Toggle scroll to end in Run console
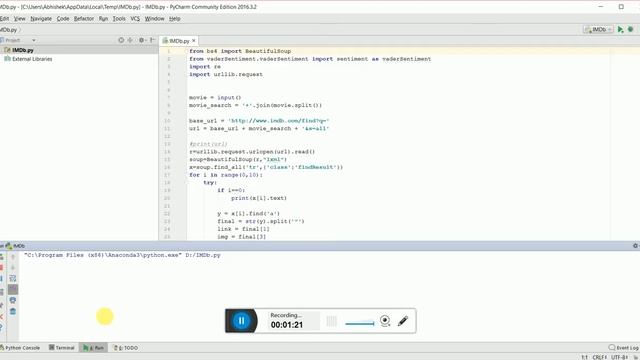 (13, 289)
